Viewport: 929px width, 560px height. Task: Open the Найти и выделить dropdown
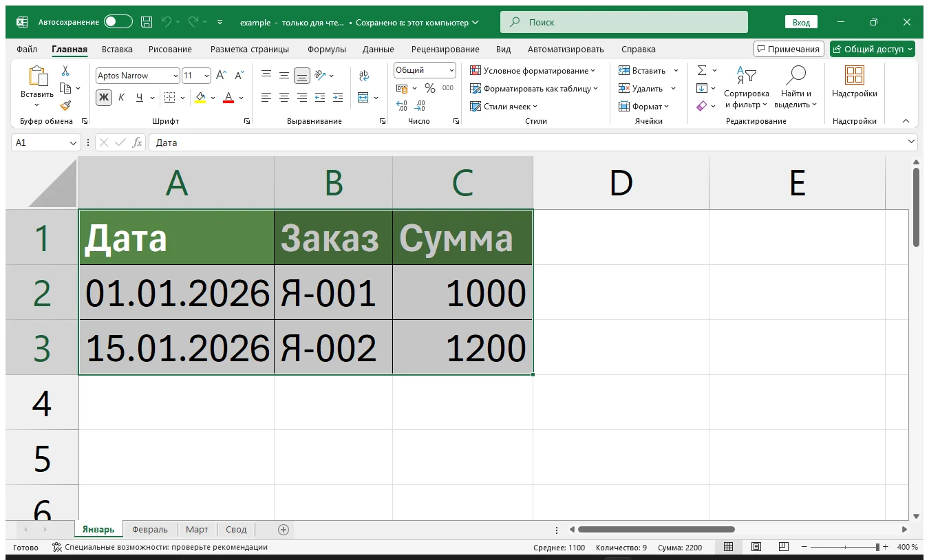pos(795,88)
